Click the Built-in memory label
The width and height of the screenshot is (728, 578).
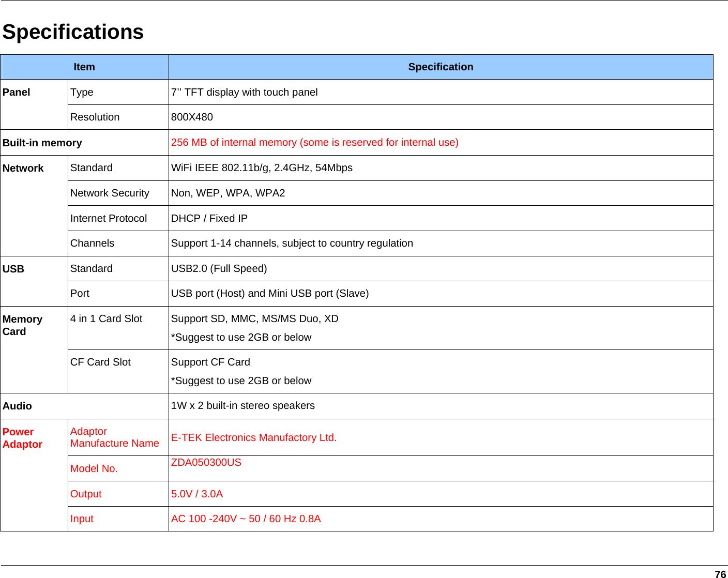[x=42, y=143]
